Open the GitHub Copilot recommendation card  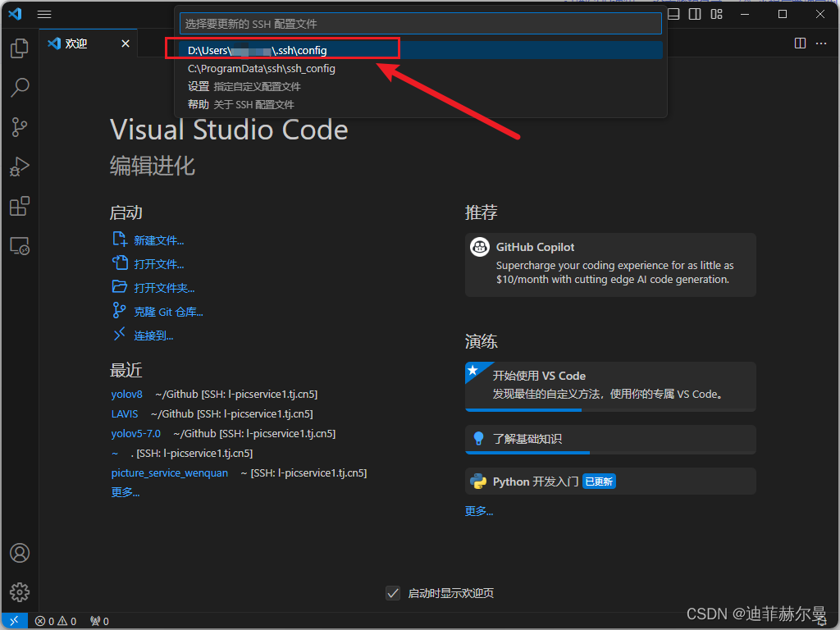[610, 265]
